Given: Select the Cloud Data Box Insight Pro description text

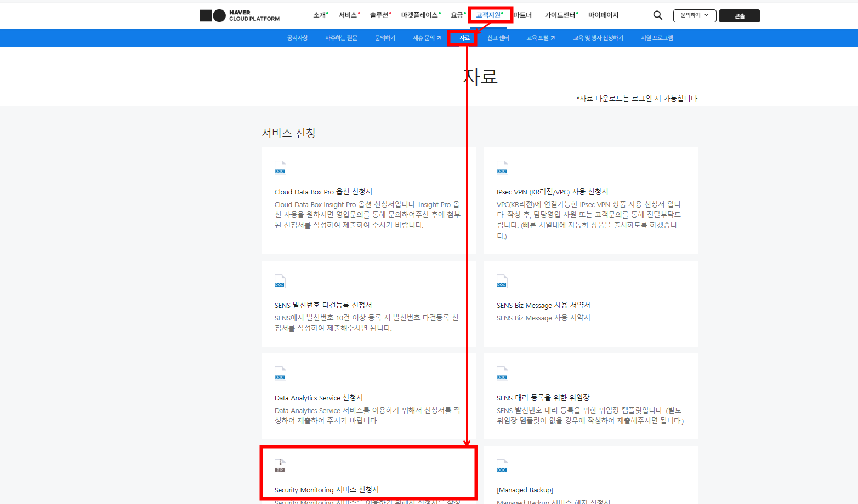Looking at the screenshot, I should point(367,215).
